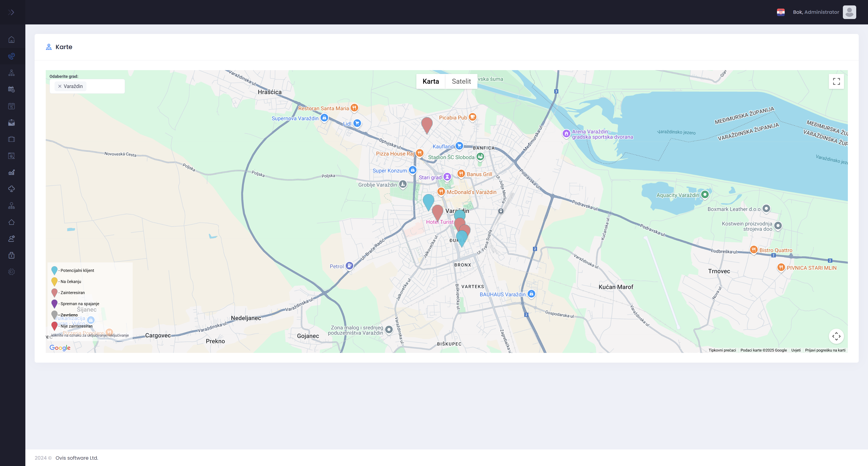868x466 pixels.
Task: Click Prijavi pogrešku na karti link
Action: pyautogui.click(x=825, y=350)
